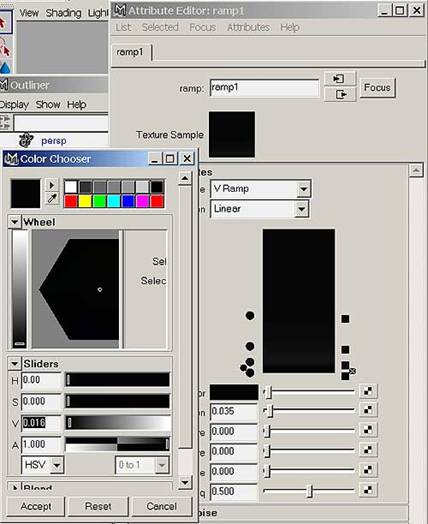
Task: Select the second circular ramp handle
Action: click(x=250, y=346)
